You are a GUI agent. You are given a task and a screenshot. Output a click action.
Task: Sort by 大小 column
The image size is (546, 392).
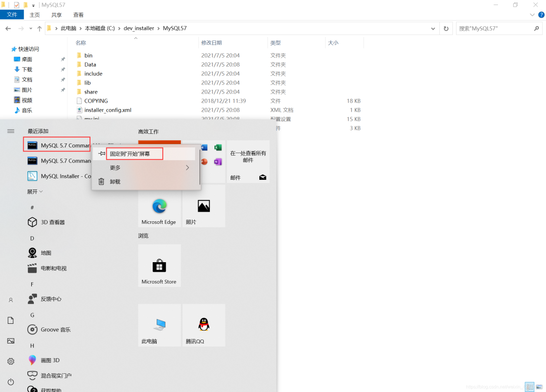(x=333, y=42)
